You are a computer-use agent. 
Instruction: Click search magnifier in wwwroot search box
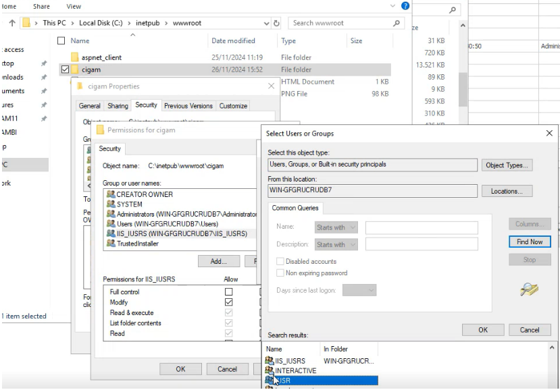pos(396,23)
